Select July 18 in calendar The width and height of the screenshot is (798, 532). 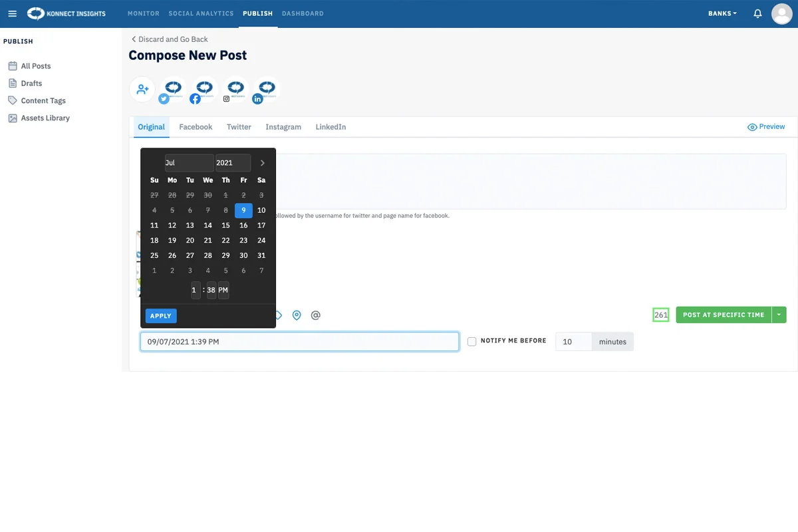154,241
